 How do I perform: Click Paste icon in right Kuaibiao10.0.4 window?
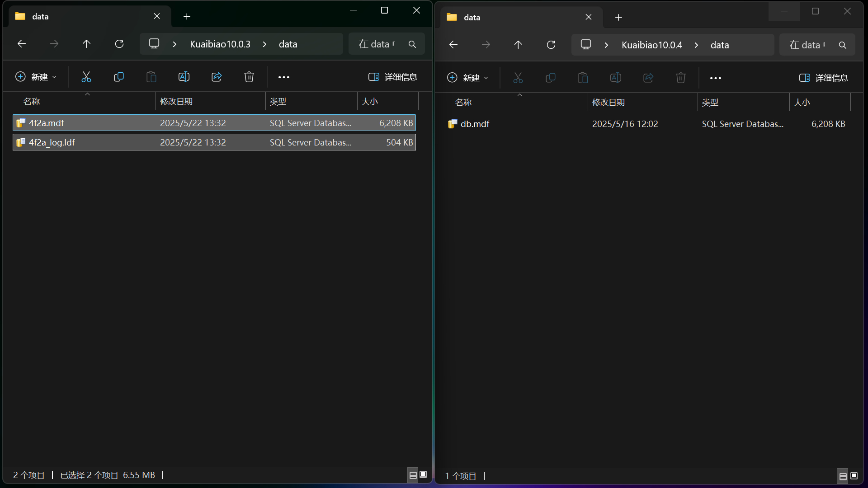(583, 78)
